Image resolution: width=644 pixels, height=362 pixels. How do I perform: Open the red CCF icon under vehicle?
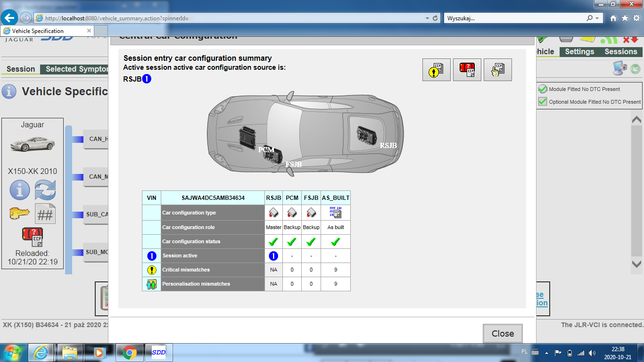click(x=33, y=237)
